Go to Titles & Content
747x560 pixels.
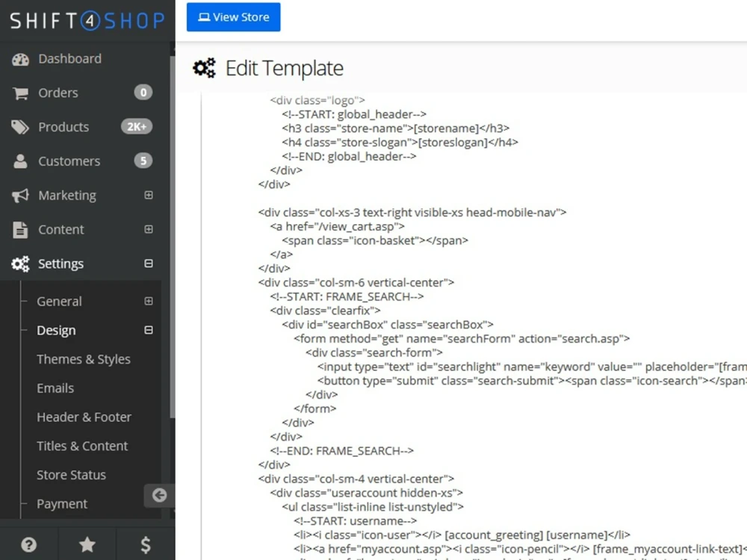pos(82,447)
